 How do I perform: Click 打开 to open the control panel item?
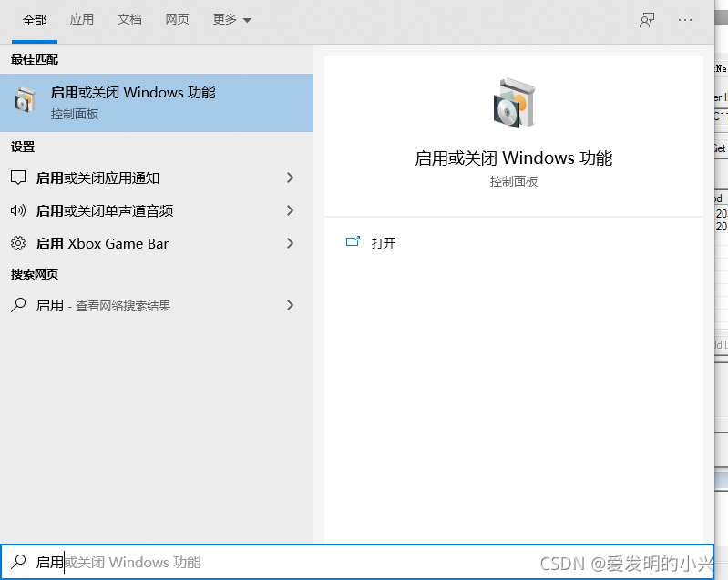(384, 243)
